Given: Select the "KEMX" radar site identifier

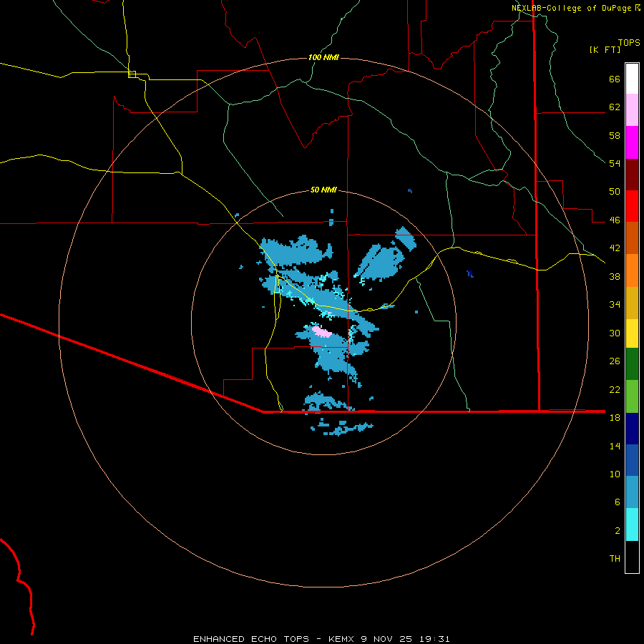Looking at the screenshot, I should pos(342,639).
